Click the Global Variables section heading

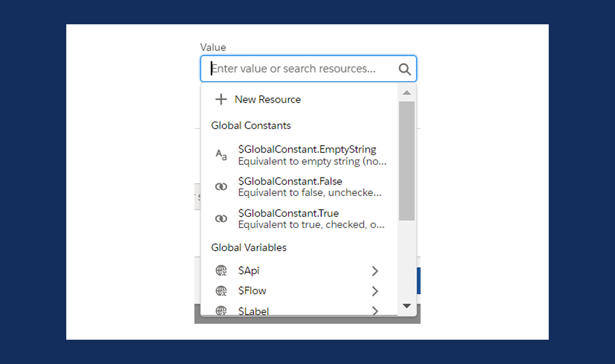(x=249, y=247)
